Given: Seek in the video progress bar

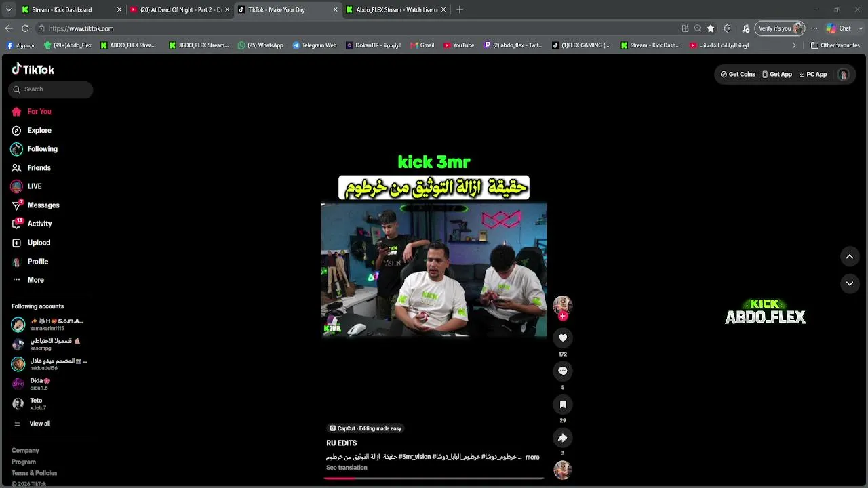Looking at the screenshot, I should point(434,479).
